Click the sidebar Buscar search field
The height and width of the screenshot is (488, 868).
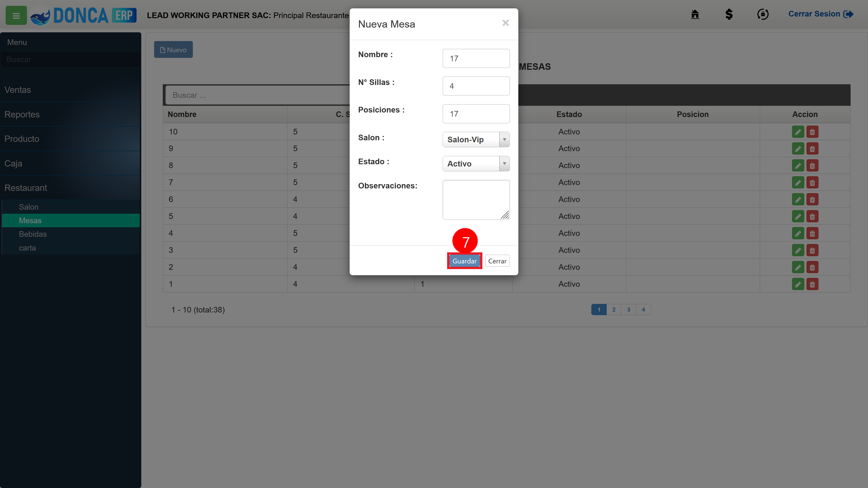tap(71, 59)
